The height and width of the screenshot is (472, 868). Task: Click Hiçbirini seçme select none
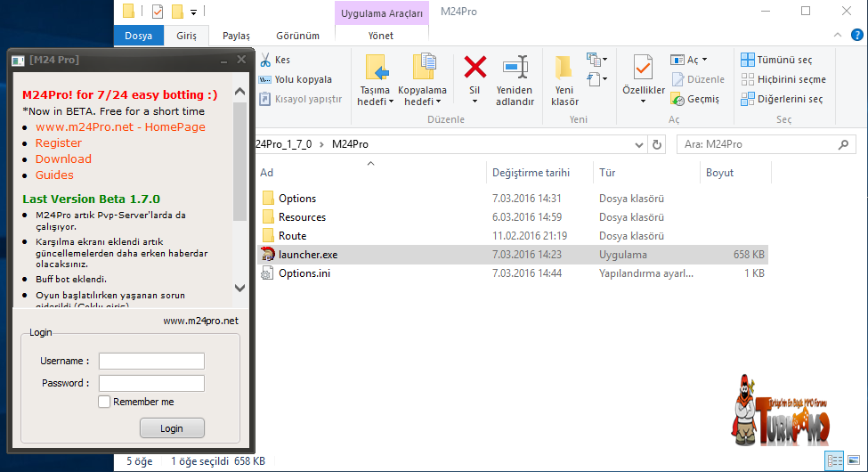tap(783, 79)
